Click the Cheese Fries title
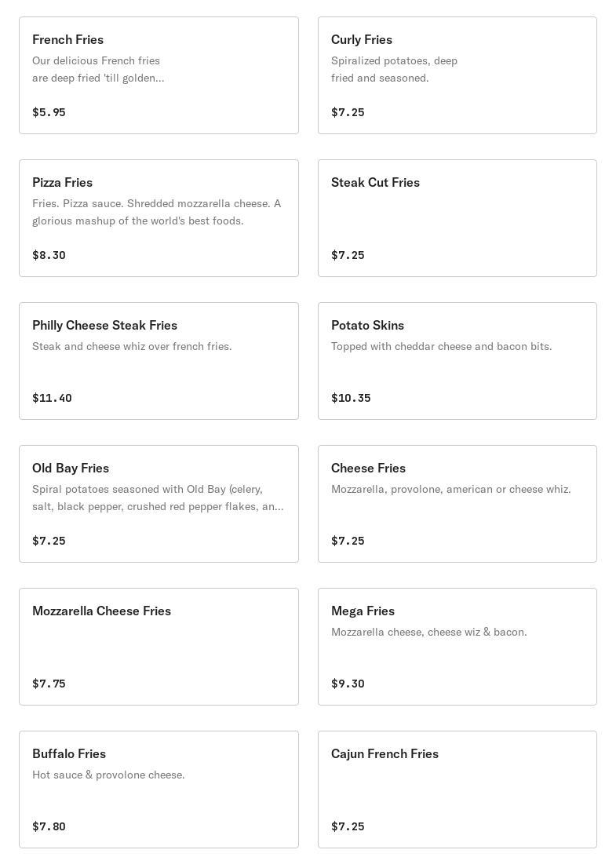The image size is (616, 857). click(x=368, y=468)
